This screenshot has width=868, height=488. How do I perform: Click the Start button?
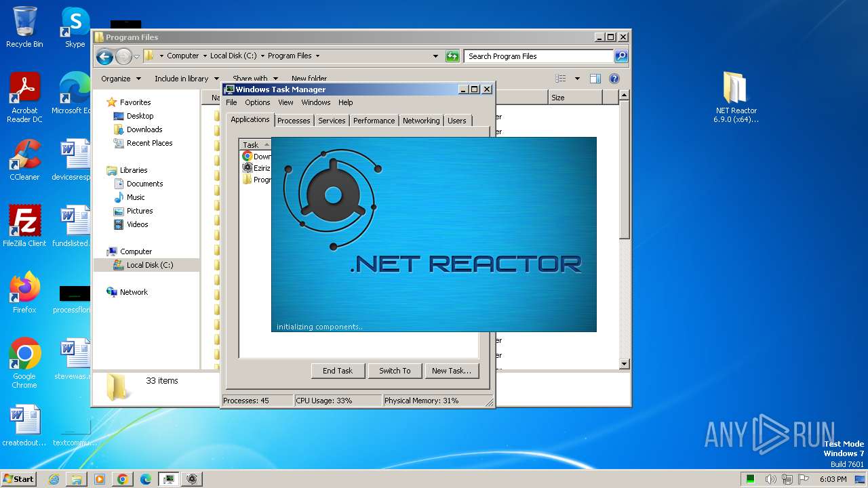[x=18, y=479]
